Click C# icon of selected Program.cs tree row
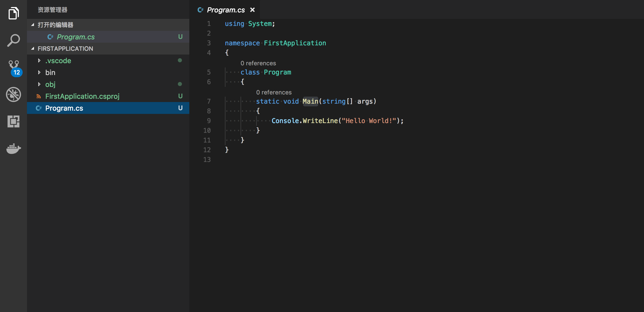Screen dimensions: 644x312 (39, 108)
